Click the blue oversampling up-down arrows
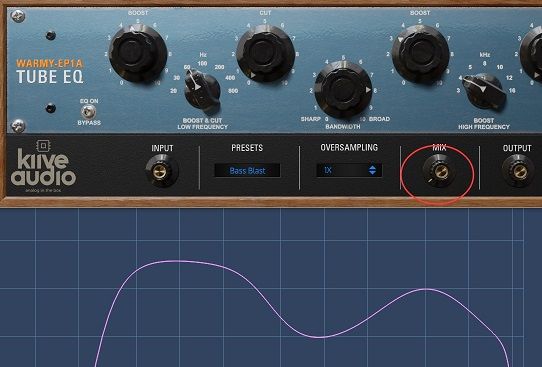 click(x=372, y=170)
